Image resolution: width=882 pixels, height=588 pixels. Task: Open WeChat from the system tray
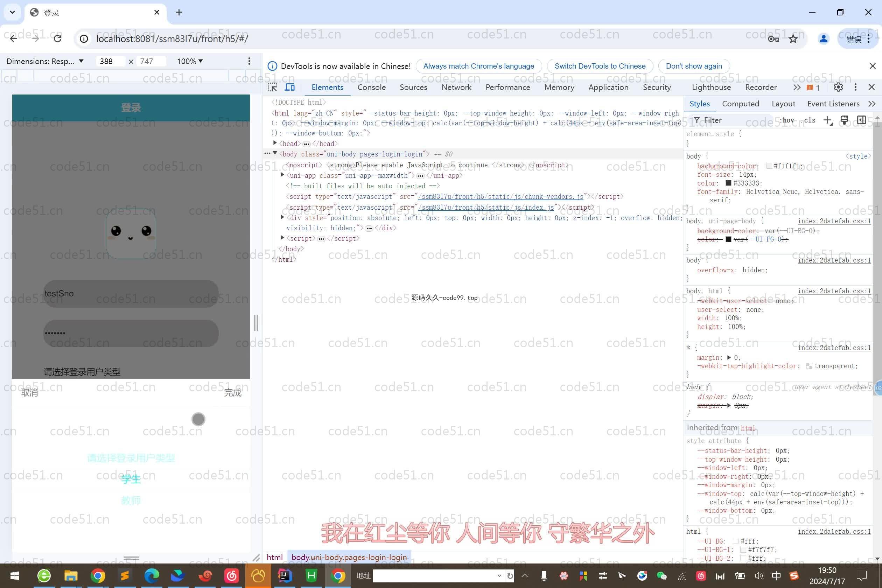(661, 576)
